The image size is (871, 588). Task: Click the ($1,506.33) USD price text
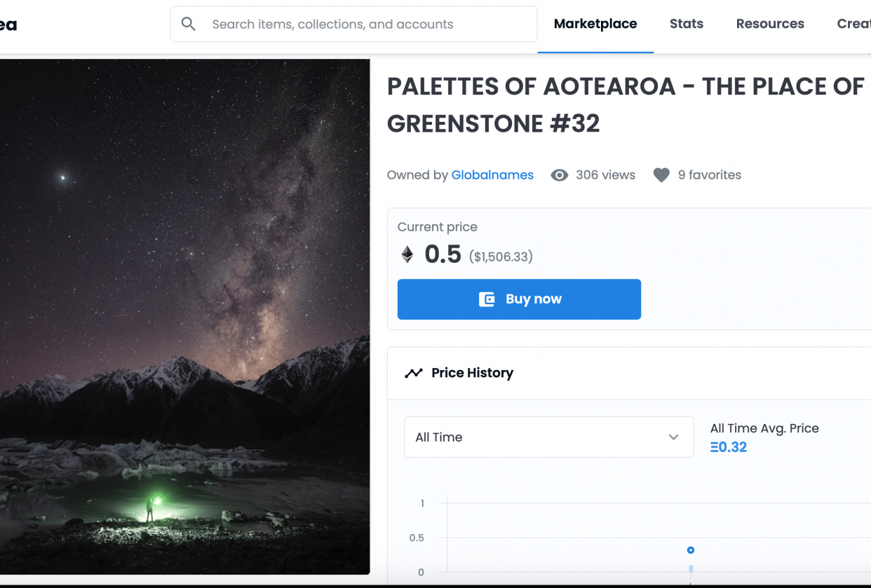501,257
